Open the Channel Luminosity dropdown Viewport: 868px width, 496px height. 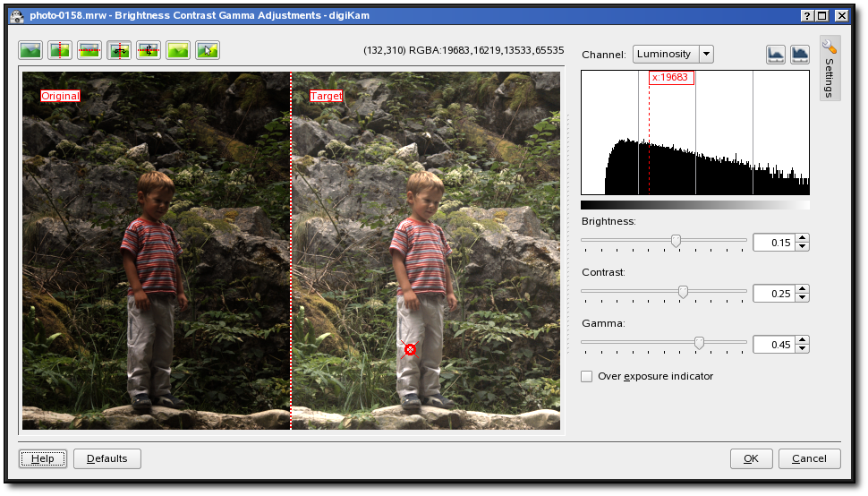pos(673,55)
